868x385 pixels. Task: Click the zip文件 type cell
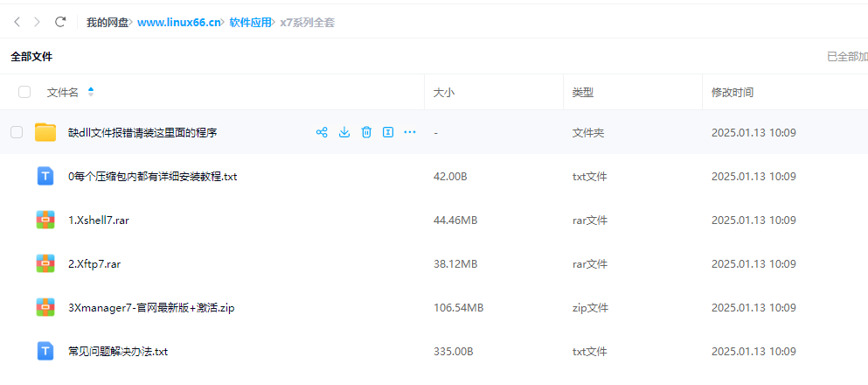[590, 308]
